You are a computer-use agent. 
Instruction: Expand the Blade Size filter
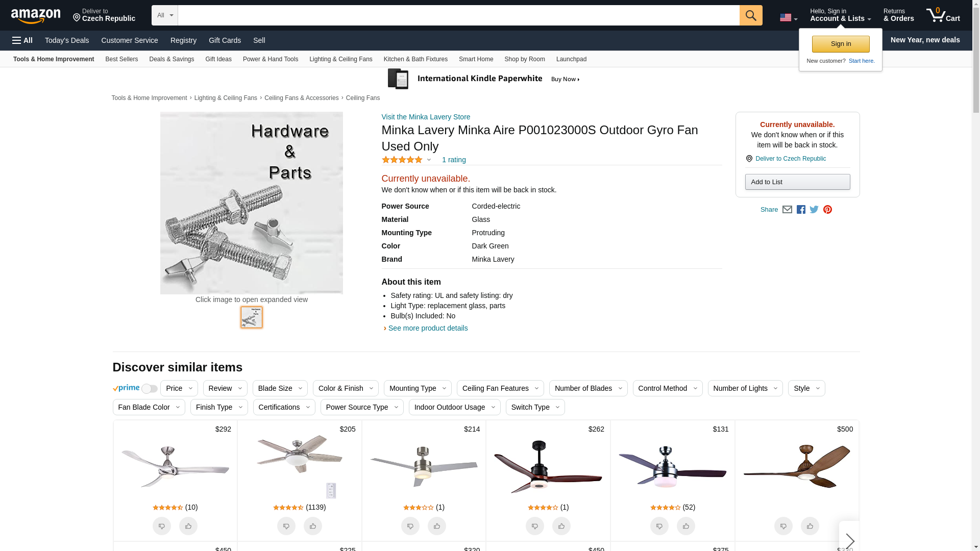[x=280, y=388]
